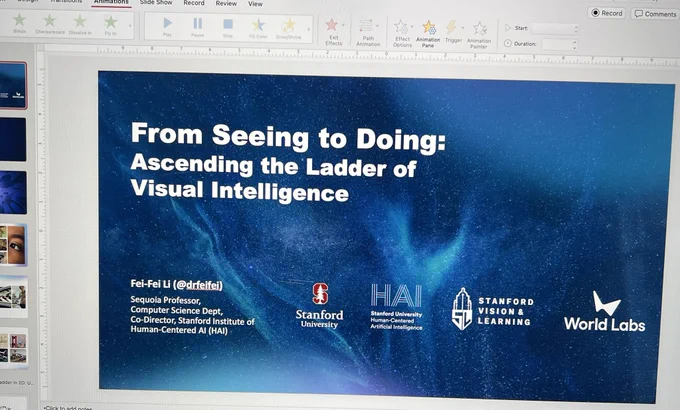Apply the Grow/Shrink emphasis effect
The height and width of the screenshot is (410, 680).
(x=288, y=28)
